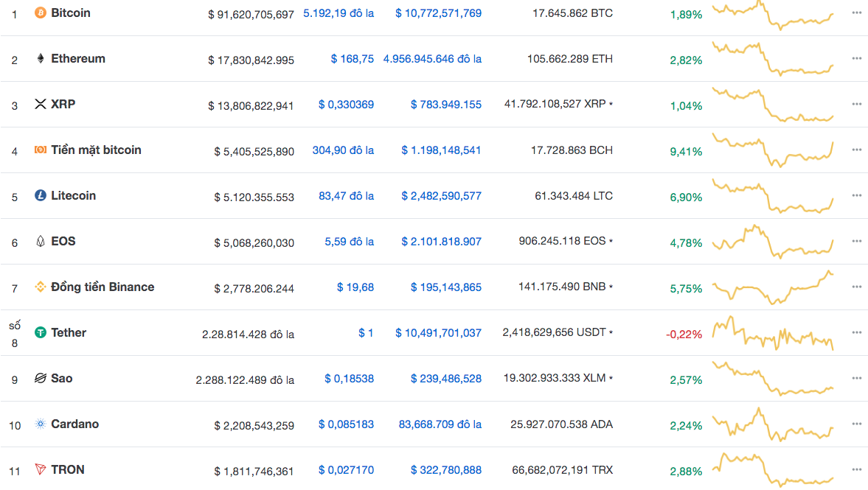
Task: Show the three-dot menu for Sao
Action: [x=856, y=378]
